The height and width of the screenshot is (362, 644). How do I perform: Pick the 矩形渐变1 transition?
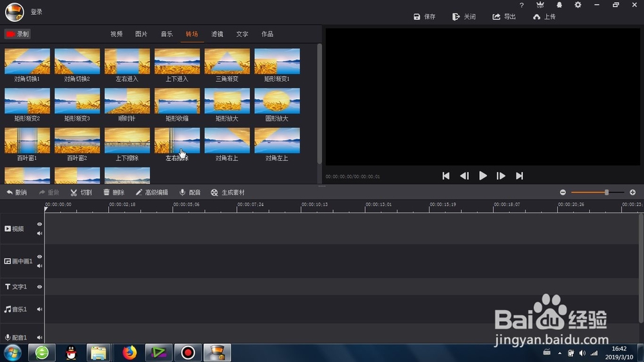(x=277, y=62)
